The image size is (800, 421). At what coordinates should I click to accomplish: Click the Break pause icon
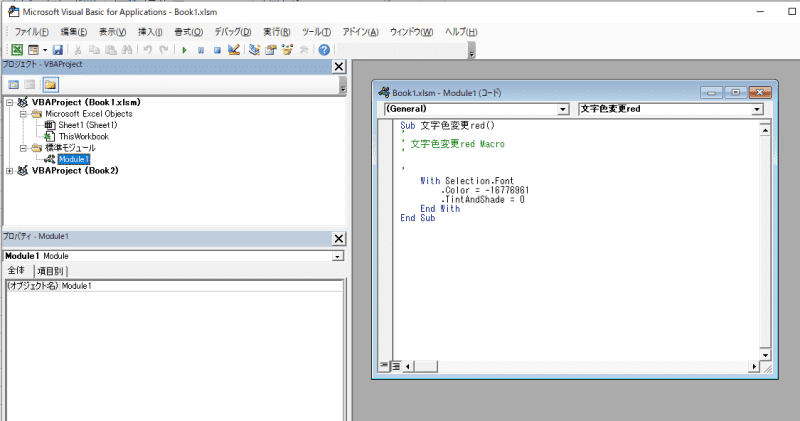click(201, 49)
